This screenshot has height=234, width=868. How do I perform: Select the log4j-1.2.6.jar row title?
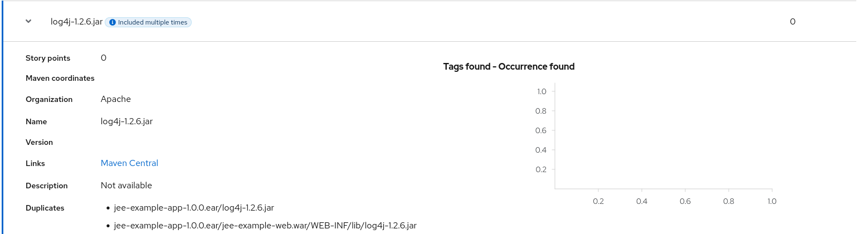(x=76, y=22)
